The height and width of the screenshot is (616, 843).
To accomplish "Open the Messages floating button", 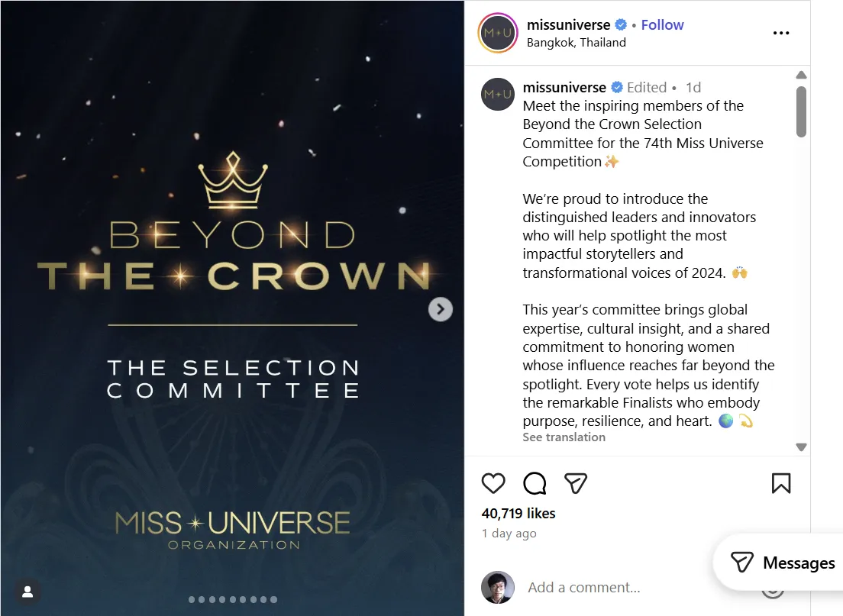I will [x=783, y=563].
